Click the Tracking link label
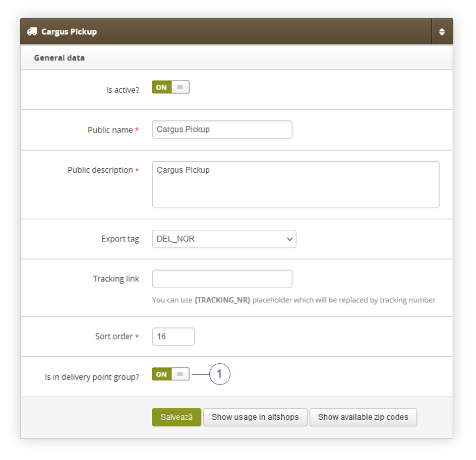This screenshot has height=460, width=476. pyautogui.click(x=116, y=279)
